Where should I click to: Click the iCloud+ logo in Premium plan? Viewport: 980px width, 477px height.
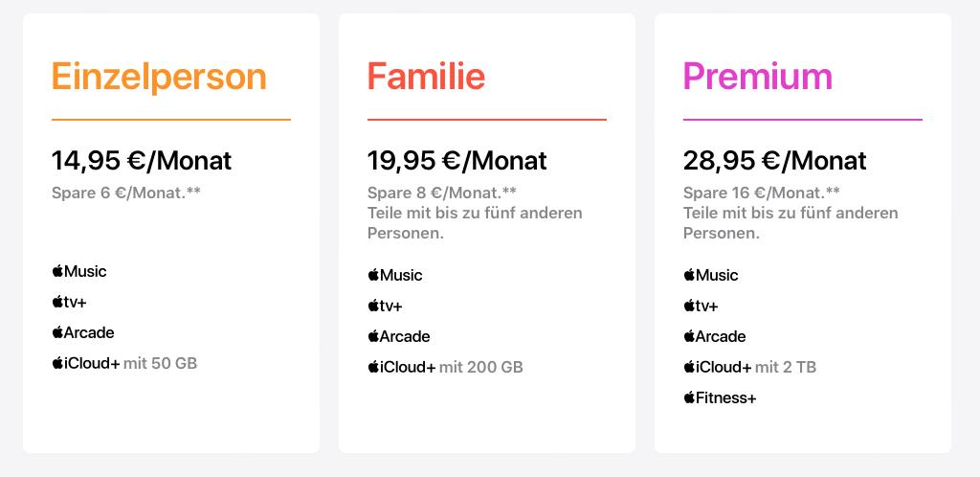coord(718,367)
